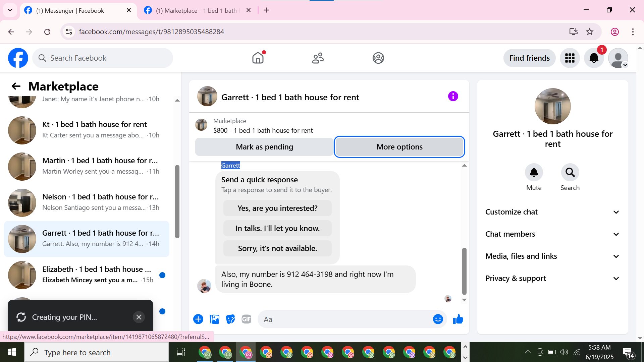644x362 pixels.
Task: Close the Messenger browser tab
Action: click(x=129, y=10)
